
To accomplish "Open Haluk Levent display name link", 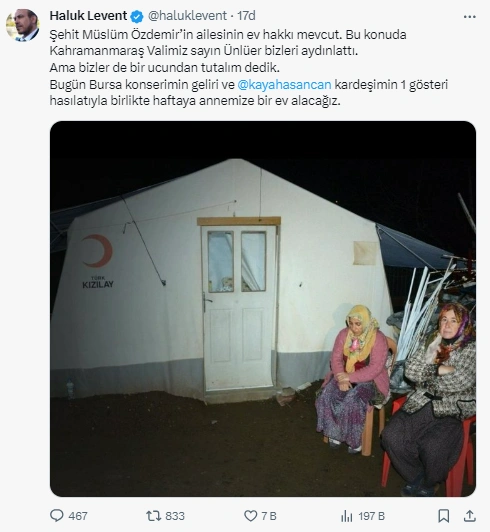I will tap(88, 16).
